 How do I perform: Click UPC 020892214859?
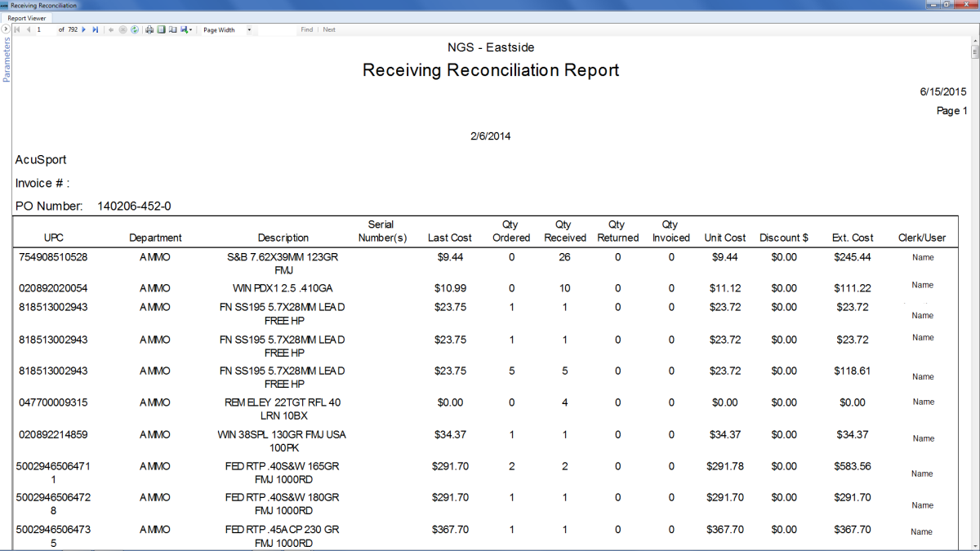(54, 434)
